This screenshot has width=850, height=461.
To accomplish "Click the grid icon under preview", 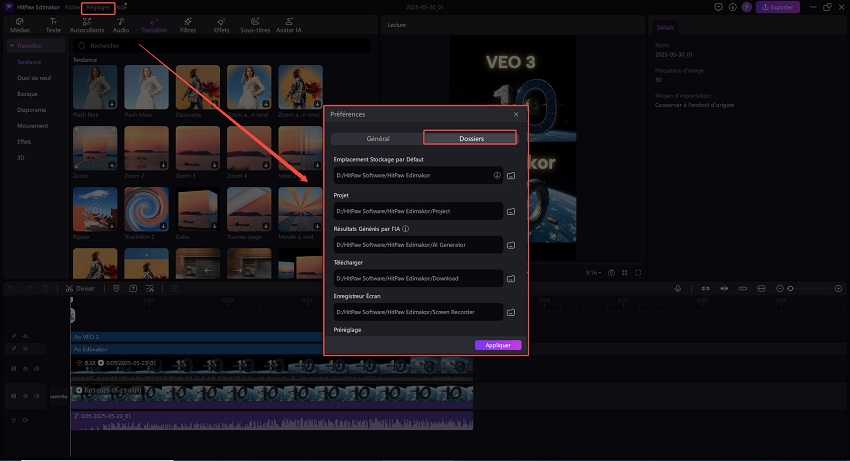I will (625, 273).
